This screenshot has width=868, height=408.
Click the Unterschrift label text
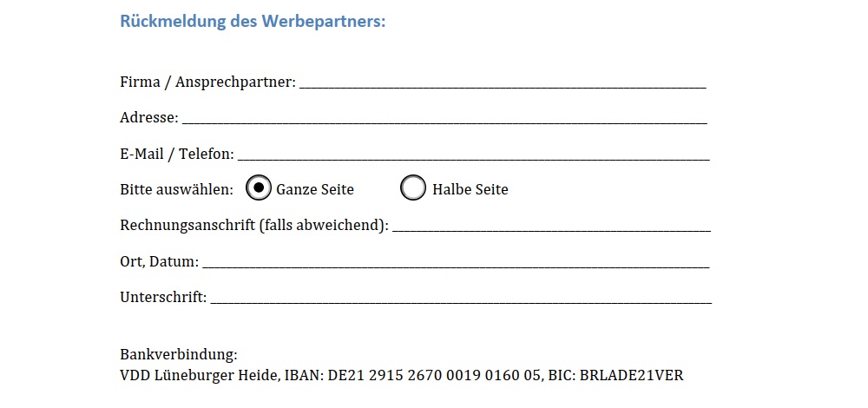[163, 298]
